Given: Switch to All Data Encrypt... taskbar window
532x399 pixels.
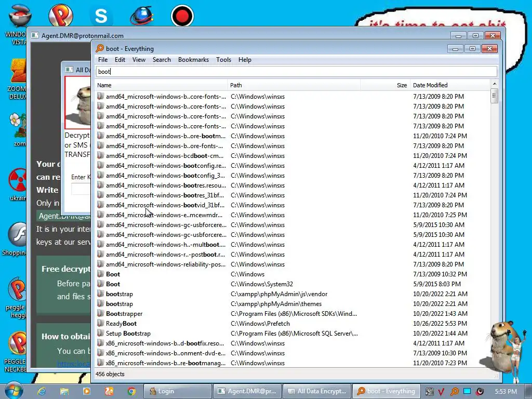Looking at the screenshot, I should click(317, 391).
